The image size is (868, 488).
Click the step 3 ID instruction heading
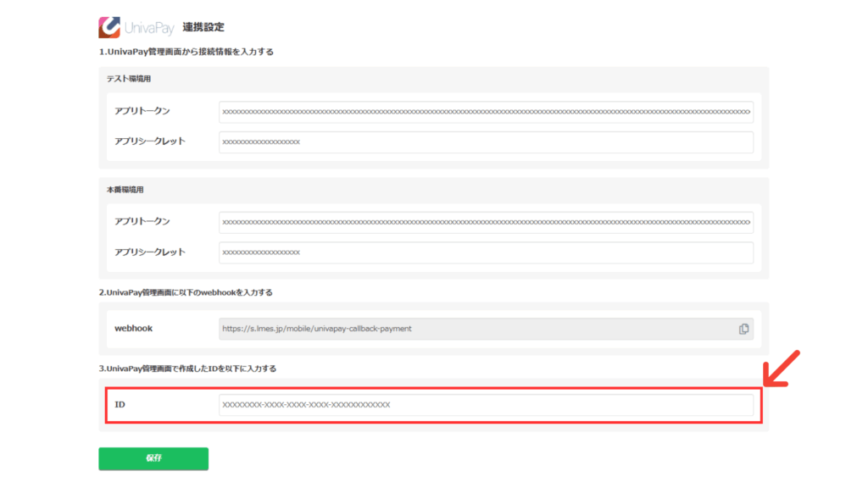tap(187, 369)
